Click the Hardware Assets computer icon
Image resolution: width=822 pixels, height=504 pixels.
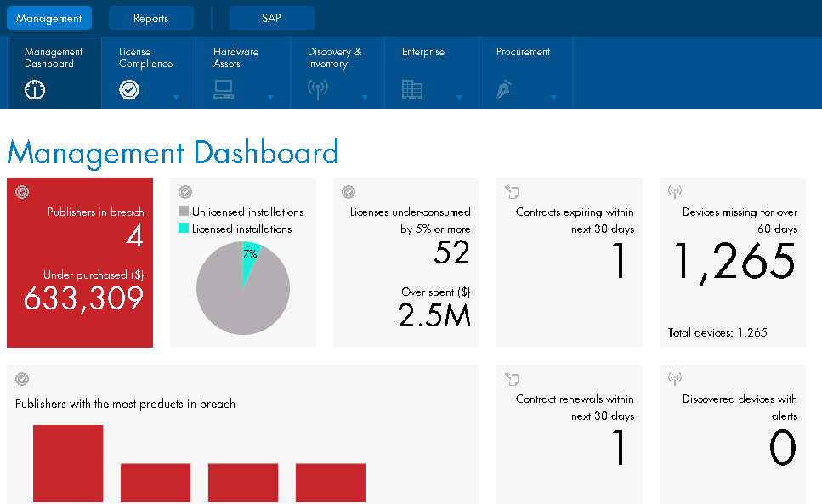224,90
